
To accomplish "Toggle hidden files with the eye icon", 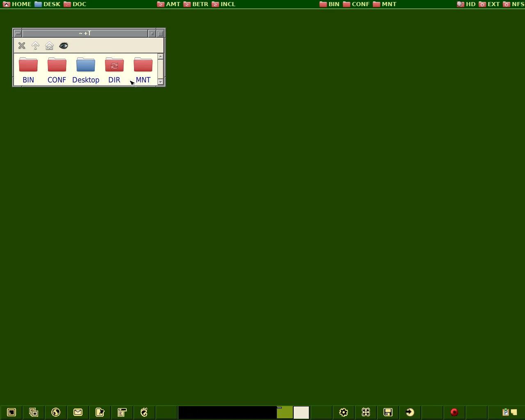I will point(64,46).
